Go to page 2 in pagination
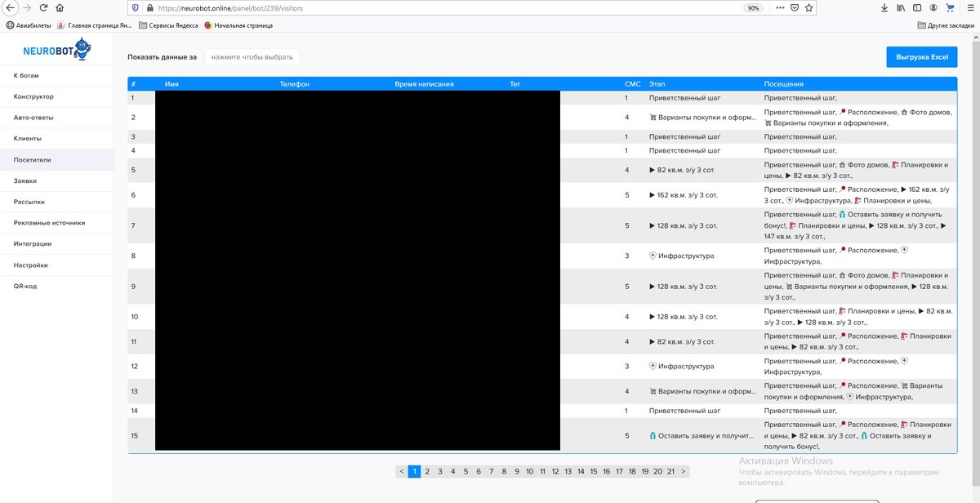This screenshot has height=503, width=980. pos(426,471)
